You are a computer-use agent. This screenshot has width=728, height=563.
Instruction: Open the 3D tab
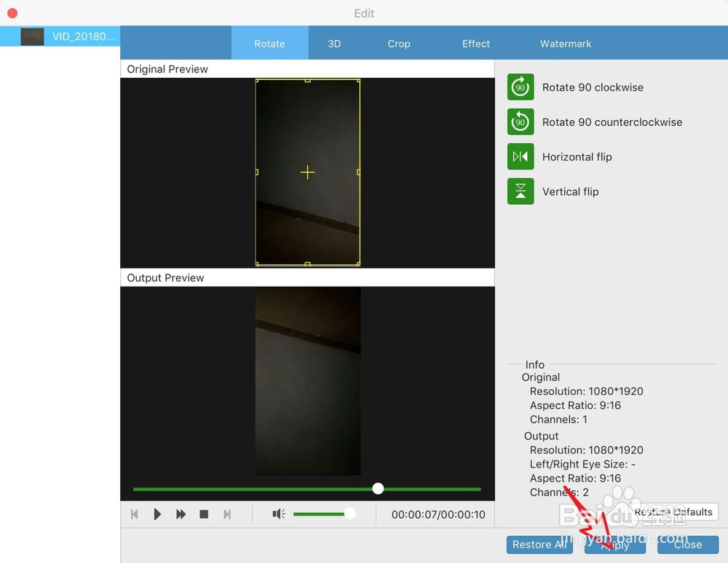click(x=334, y=44)
